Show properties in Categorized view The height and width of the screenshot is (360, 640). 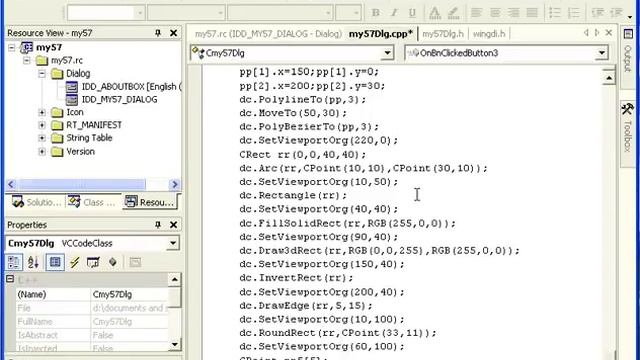[x=13, y=262]
